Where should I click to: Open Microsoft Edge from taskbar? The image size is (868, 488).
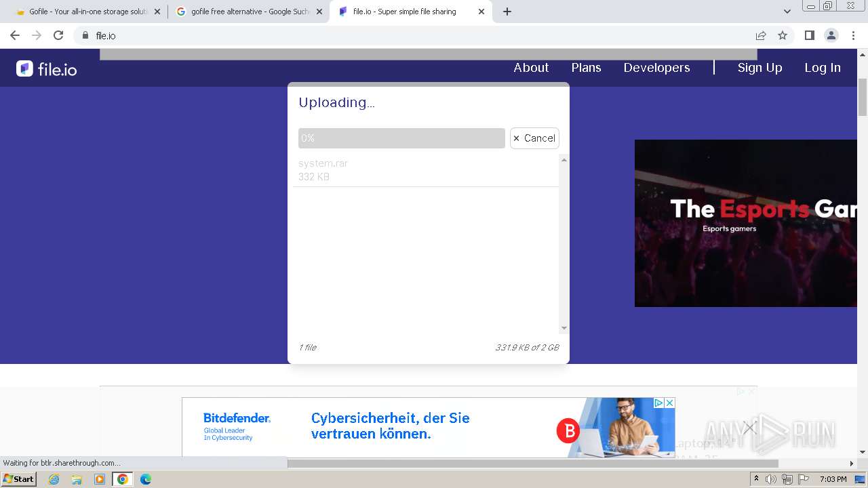point(145,479)
